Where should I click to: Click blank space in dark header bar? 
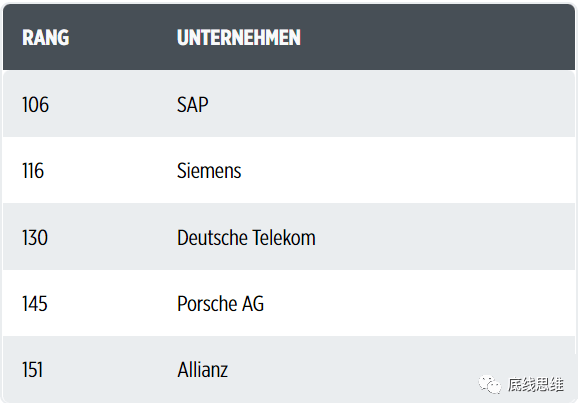tap(438, 37)
